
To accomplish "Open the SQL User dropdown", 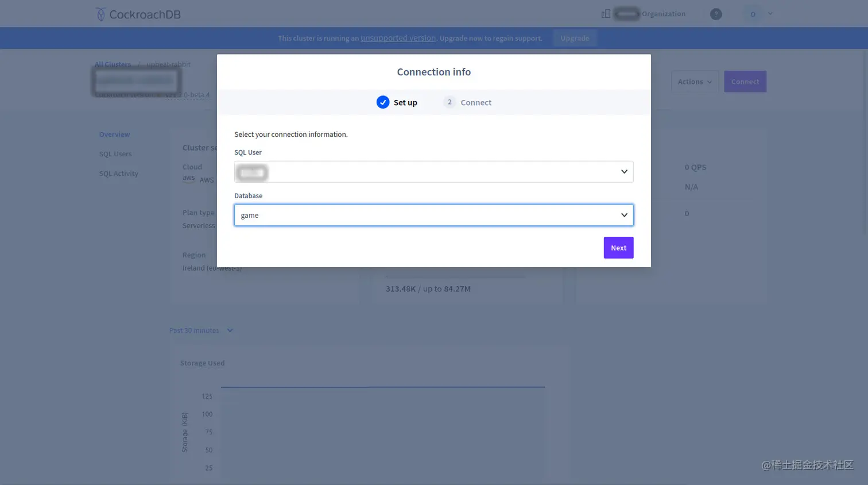I will click(433, 172).
